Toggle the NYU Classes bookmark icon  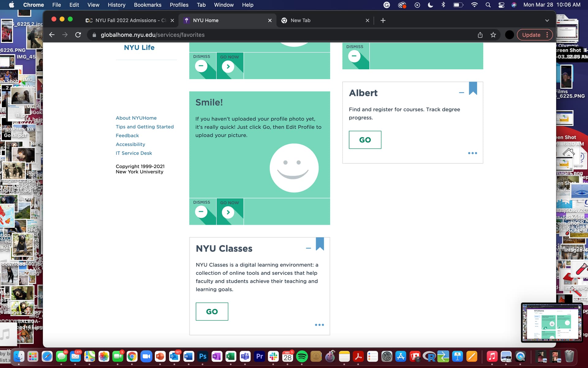coord(320,244)
